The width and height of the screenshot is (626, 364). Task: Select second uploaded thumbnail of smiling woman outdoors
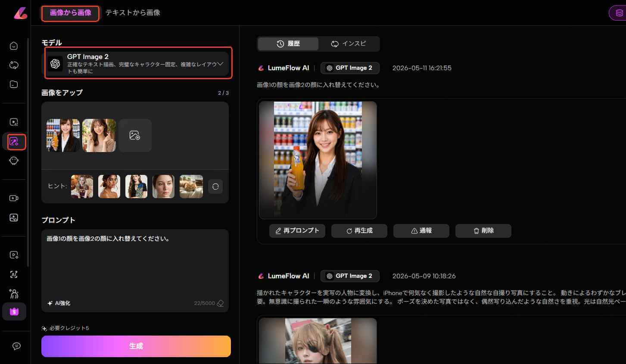coord(99,135)
